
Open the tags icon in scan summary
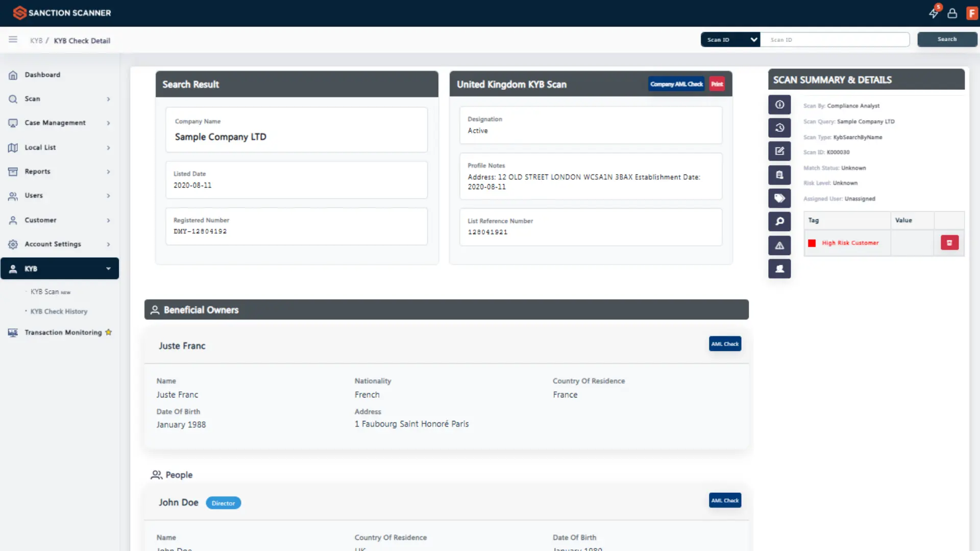pyautogui.click(x=779, y=198)
